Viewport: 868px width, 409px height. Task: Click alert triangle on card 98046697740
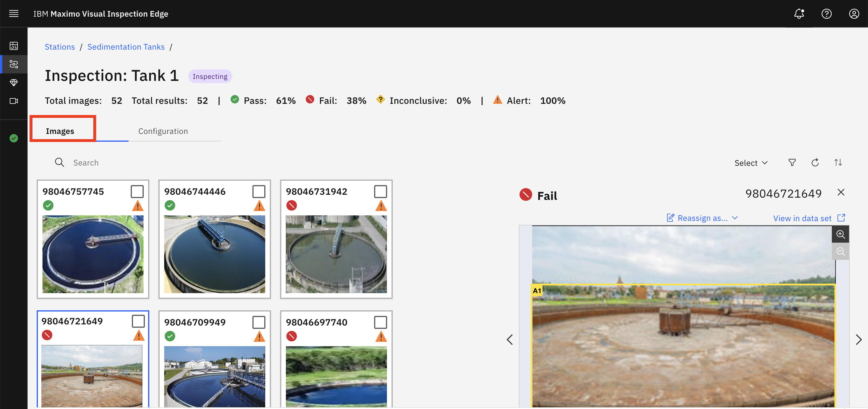381,336
